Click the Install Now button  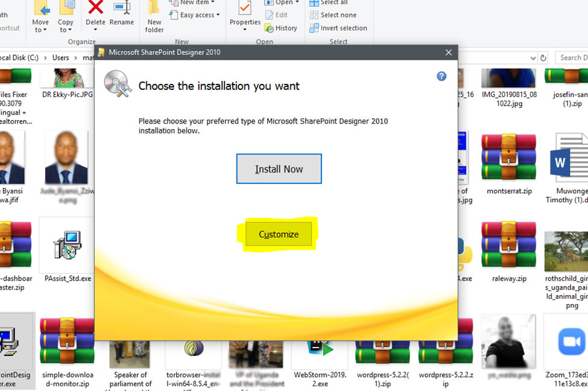tap(279, 169)
